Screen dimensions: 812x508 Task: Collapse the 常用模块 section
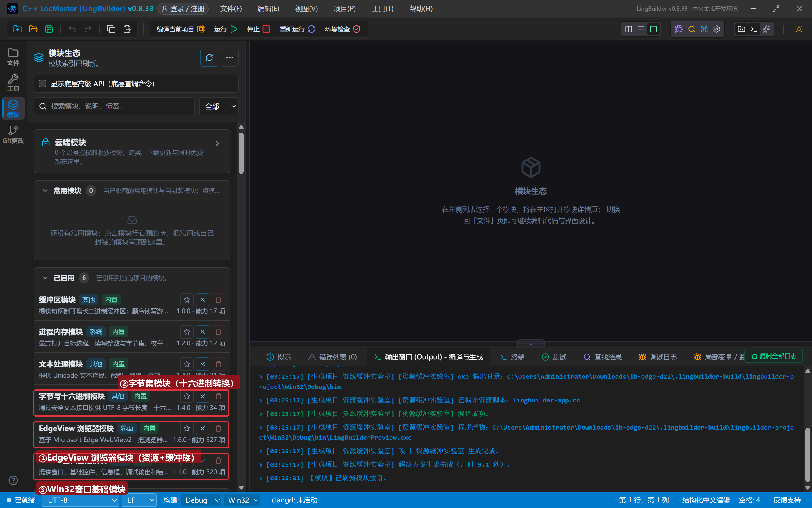click(45, 190)
